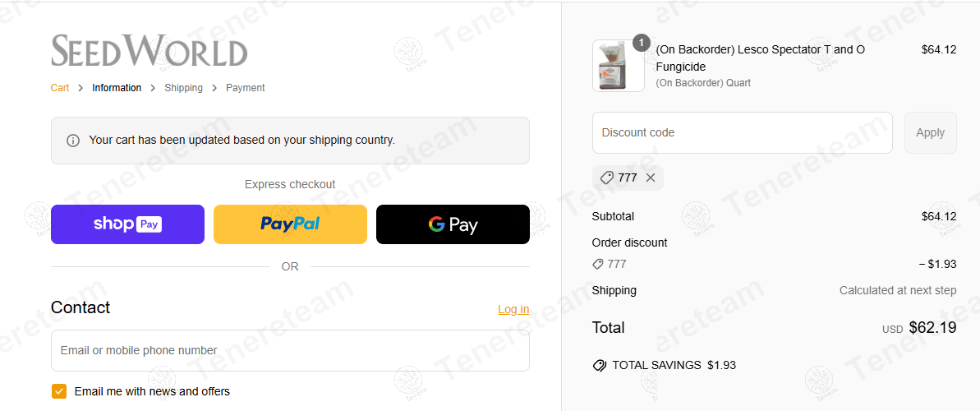980x411 pixels.
Task: Click into the Discount code field
Action: [x=742, y=132]
